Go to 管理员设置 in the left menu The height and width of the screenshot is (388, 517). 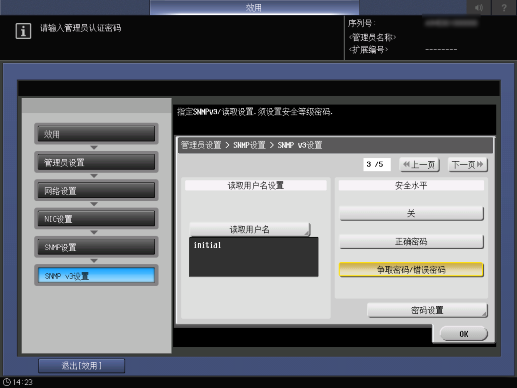(96, 162)
